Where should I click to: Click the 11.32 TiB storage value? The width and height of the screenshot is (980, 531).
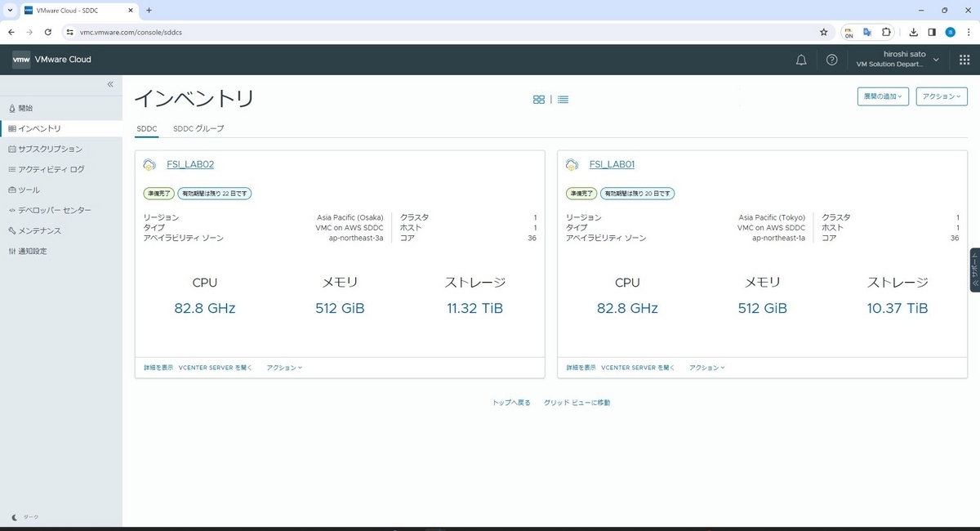[x=474, y=308]
